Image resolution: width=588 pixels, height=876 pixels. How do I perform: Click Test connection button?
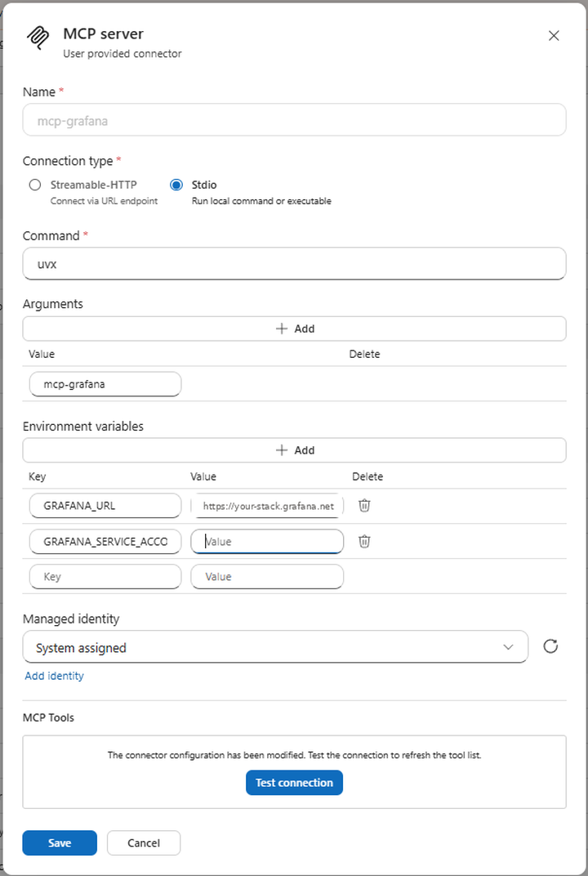(x=294, y=783)
